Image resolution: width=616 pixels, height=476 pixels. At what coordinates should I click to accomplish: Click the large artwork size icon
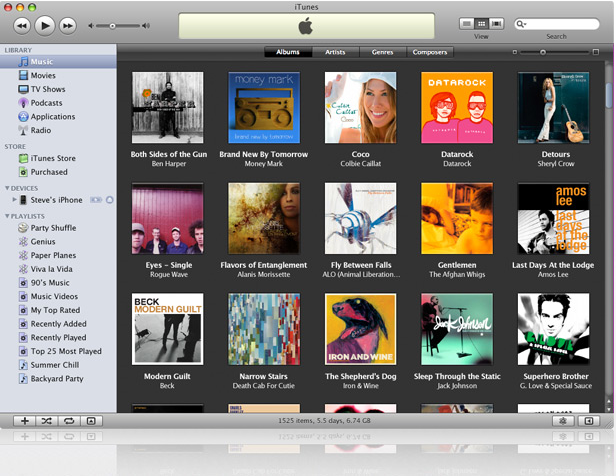tap(596, 52)
